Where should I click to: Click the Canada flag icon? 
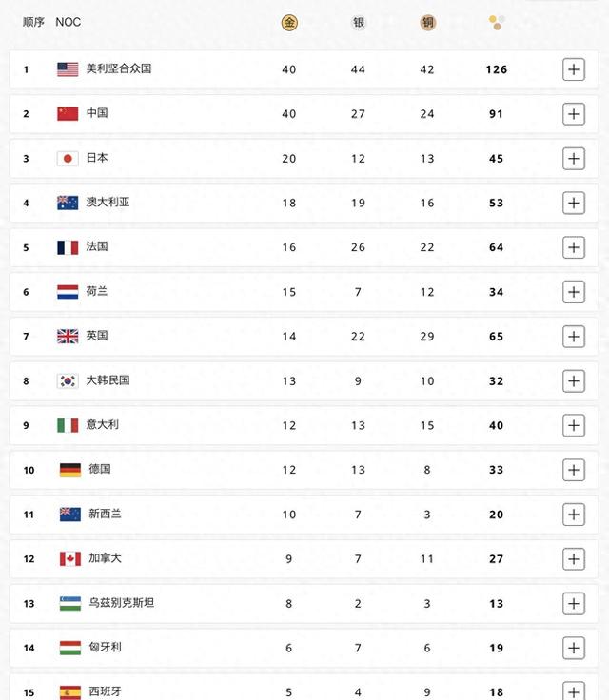point(69,558)
